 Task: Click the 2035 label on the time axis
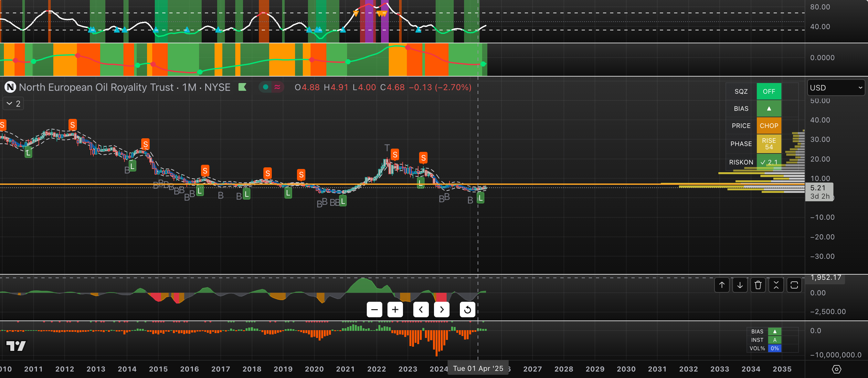(x=782, y=369)
